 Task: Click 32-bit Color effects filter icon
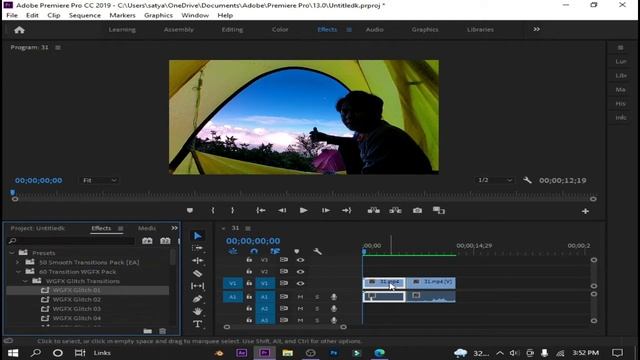click(165, 241)
